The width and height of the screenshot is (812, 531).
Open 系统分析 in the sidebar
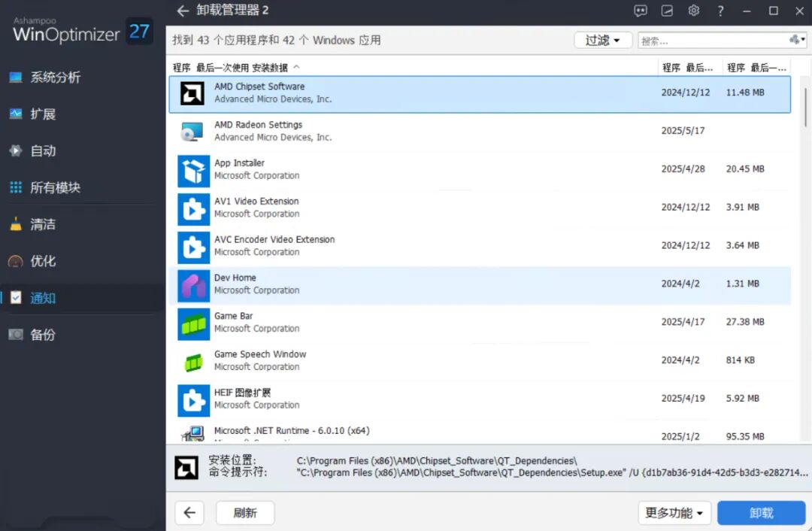click(x=56, y=77)
